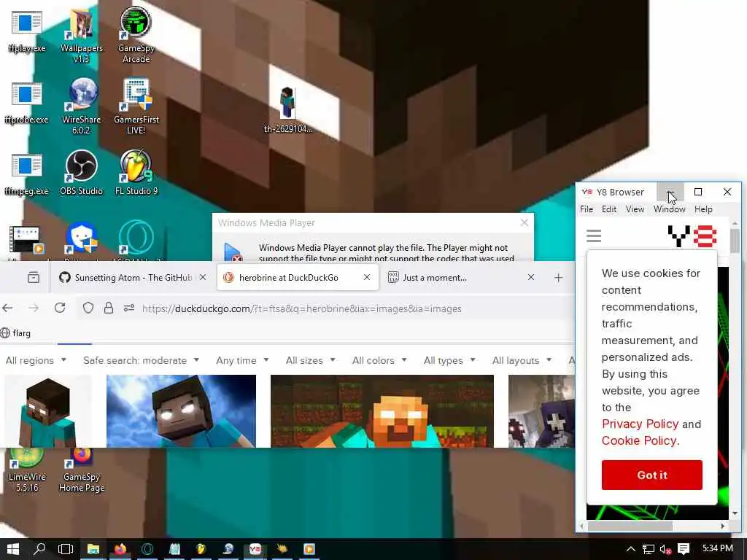Image resolution: width=747 pixels, height=560 pixels.
Task: Expand the All sizes filter dropdown
Action: click(311, 360)
